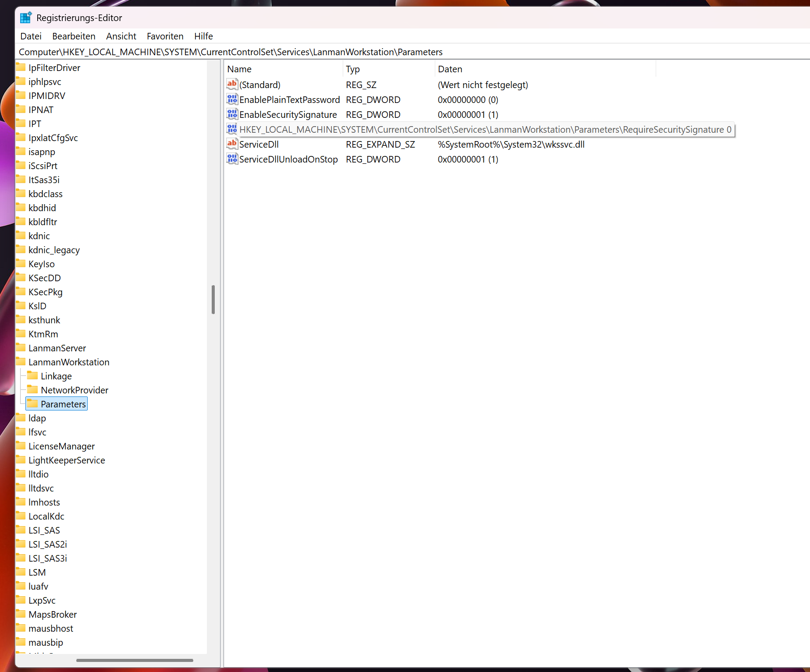Open the Favoriten menu

click(x=165, y=36)
